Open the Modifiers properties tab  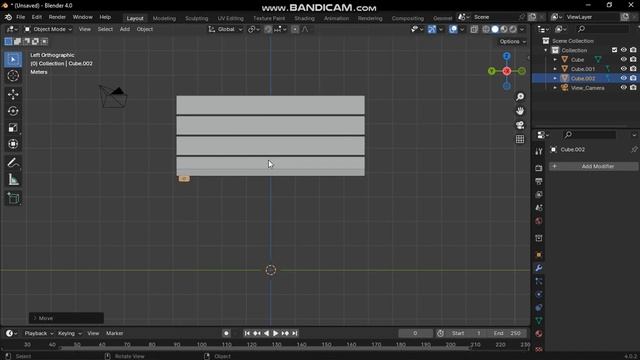[x=539, y=268]
